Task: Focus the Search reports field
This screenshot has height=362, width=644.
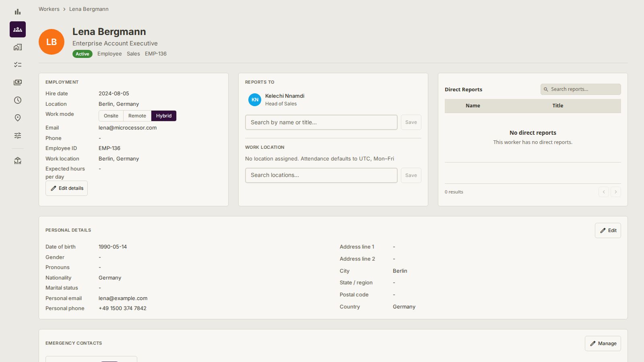Action: click(x=581, y=89)
